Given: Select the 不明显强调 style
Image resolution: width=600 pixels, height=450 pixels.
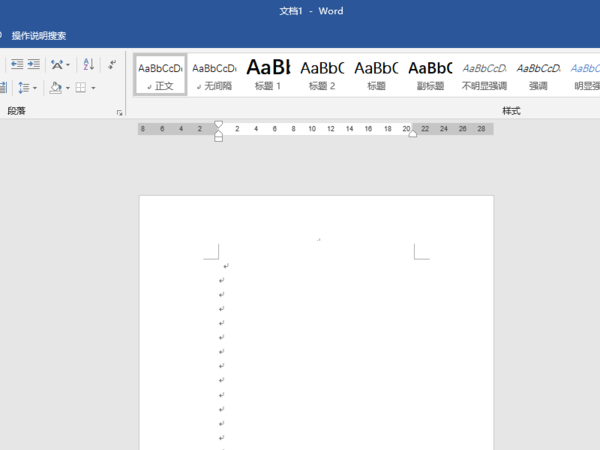Looking at the screenshot, I should (484, 75).
